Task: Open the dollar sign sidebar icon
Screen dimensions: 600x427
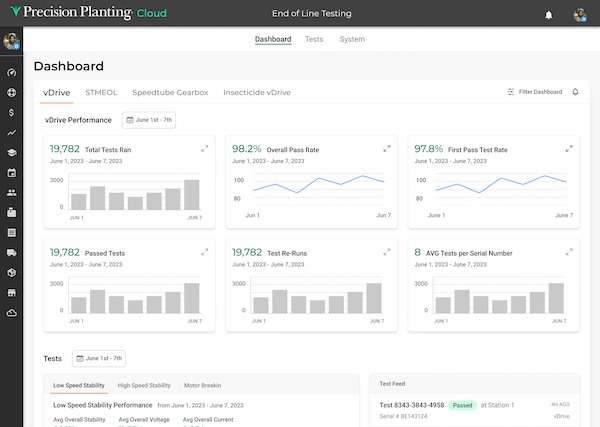Action: tap(11, 112)
